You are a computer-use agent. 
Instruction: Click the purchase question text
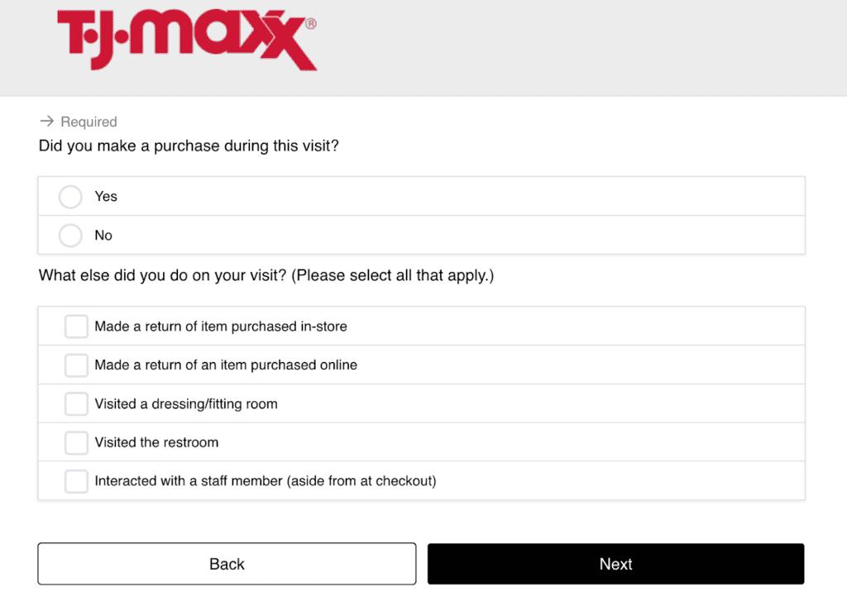pyautogui.click(x=189, y=146)
